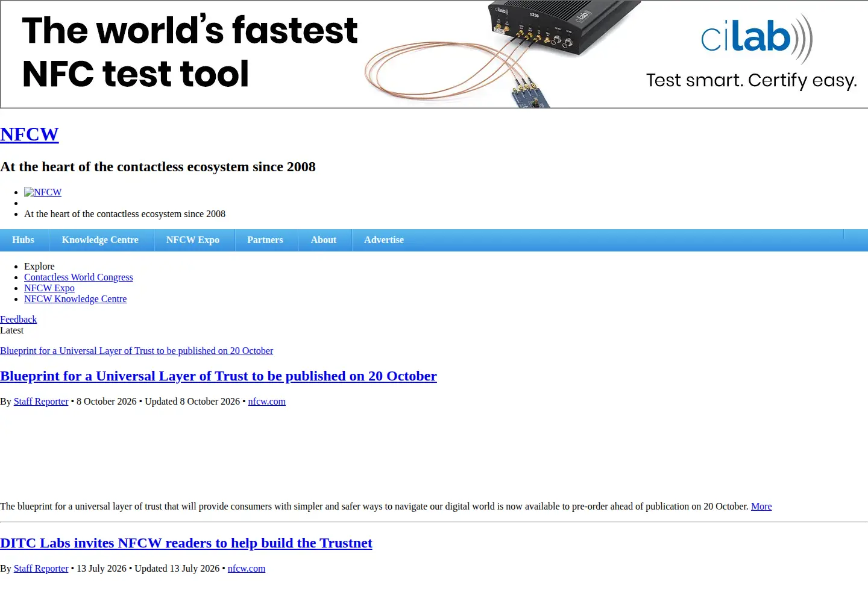The width and height of the screenshot is (868, 603).
Task: Open Staff Reporter on the DITC Labs byline
Action: tap(41, 569)
